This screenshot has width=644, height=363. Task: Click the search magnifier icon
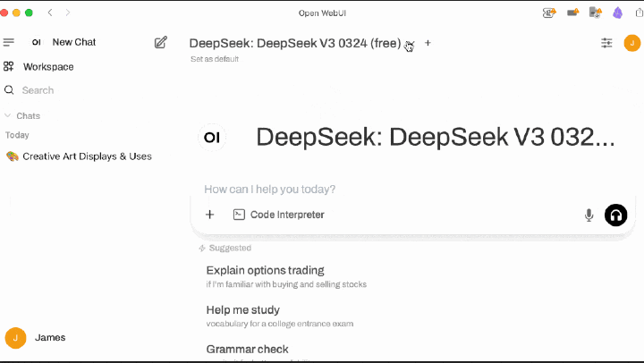[x=9, y=90]
